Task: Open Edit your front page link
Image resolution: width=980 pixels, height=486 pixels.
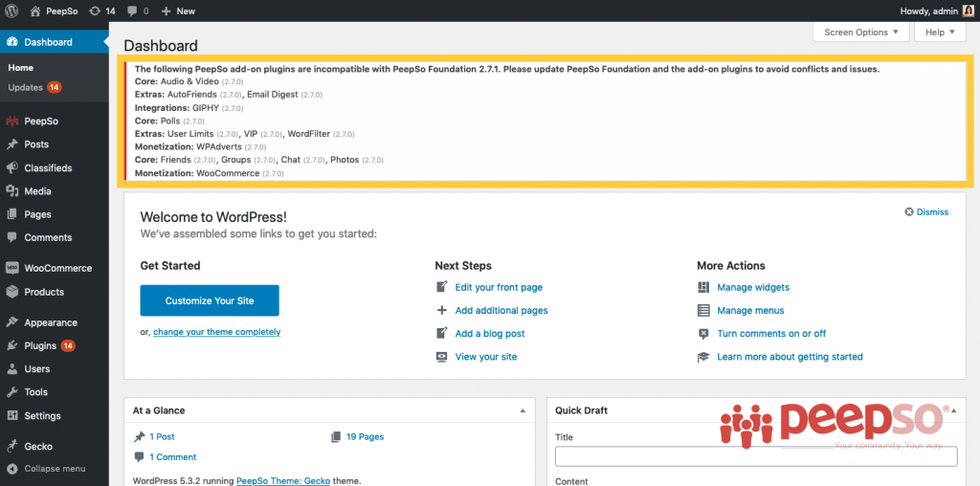Action: click(499, 287)
